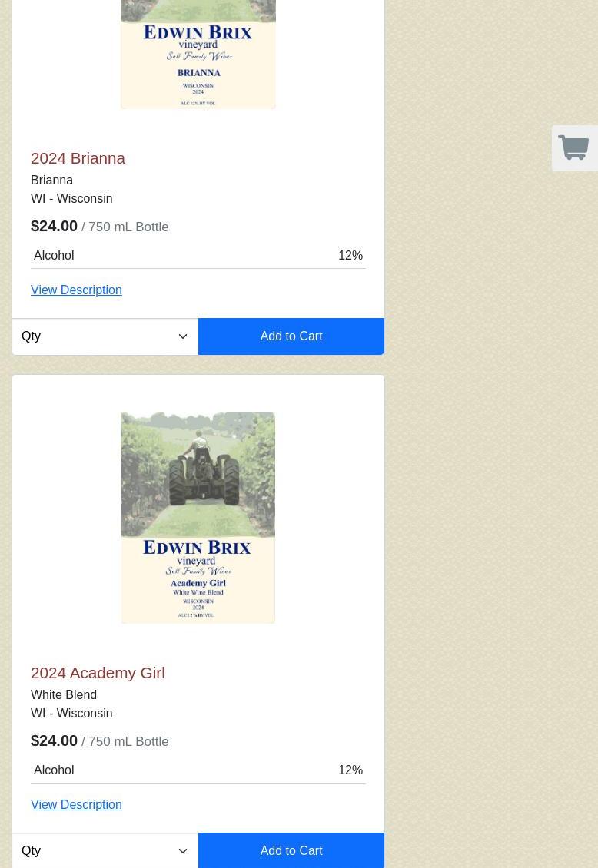Click the Brianna Qty dropdown chevron

[183, 336]
